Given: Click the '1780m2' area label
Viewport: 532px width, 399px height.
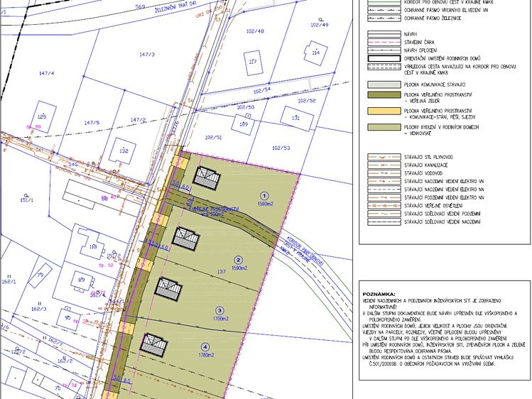Looking at the screenshot, I should [206, 355].
